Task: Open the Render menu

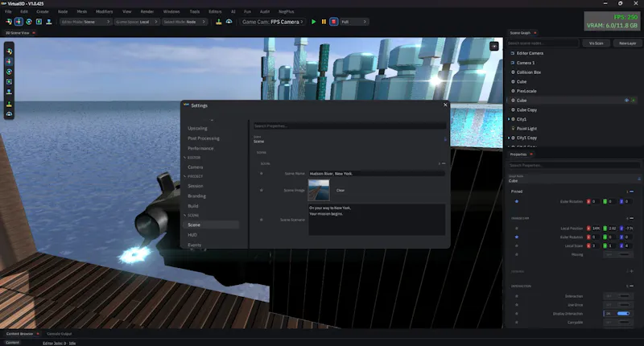Action: 147,11
